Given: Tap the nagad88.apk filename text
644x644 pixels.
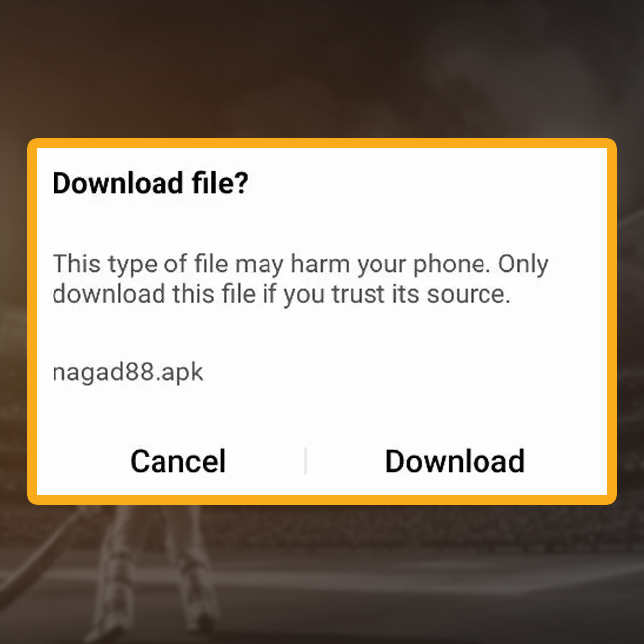Looking at the screenshot, I should [x=128, y=373].
